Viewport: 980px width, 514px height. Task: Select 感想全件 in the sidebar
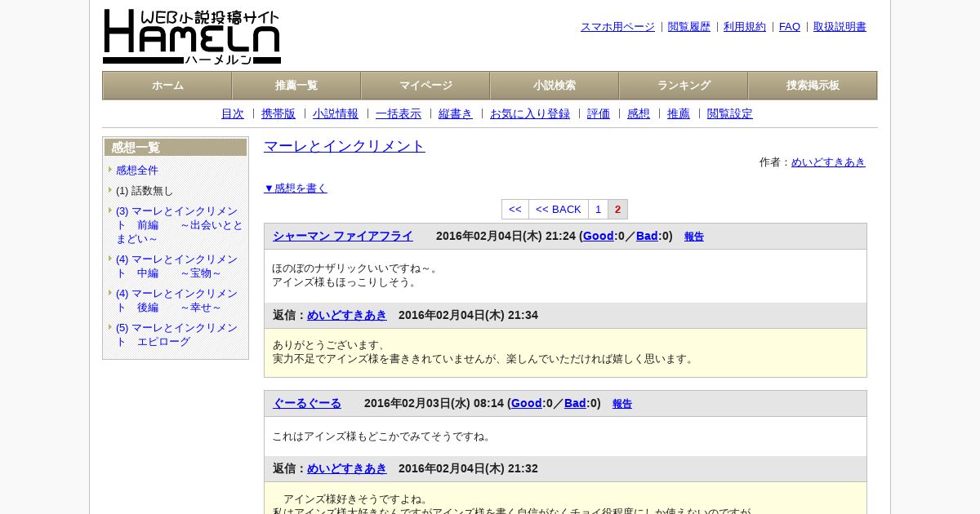137,171
